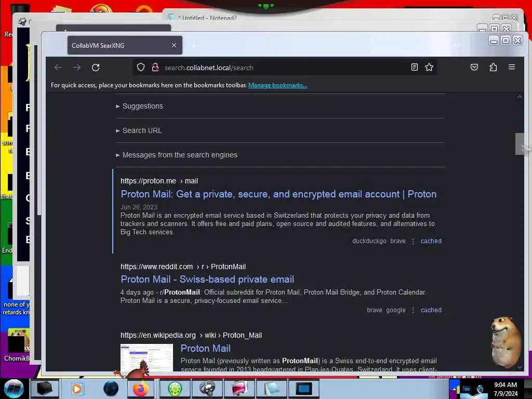Image resolution: width=532 pixels, height=399 pixels.
Task: Open the dark globe taskbar icon
Action: [111, 389]
